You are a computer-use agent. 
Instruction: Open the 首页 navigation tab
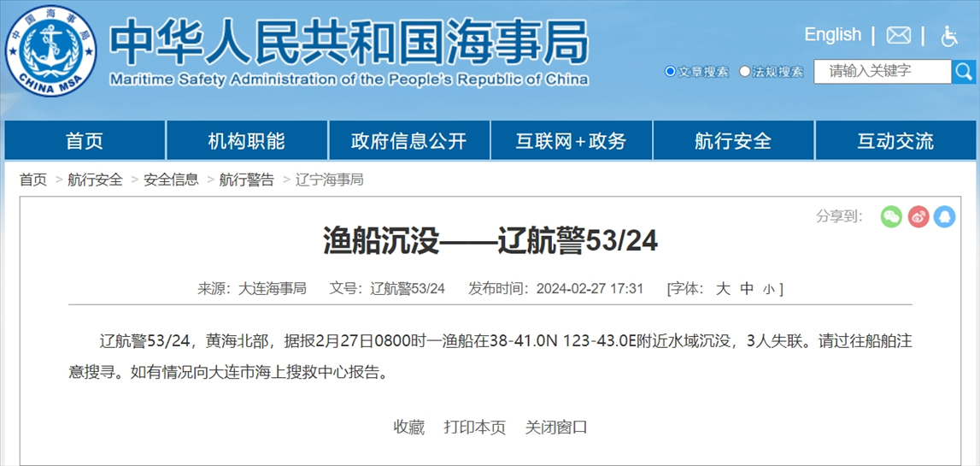tap(85, 141)
